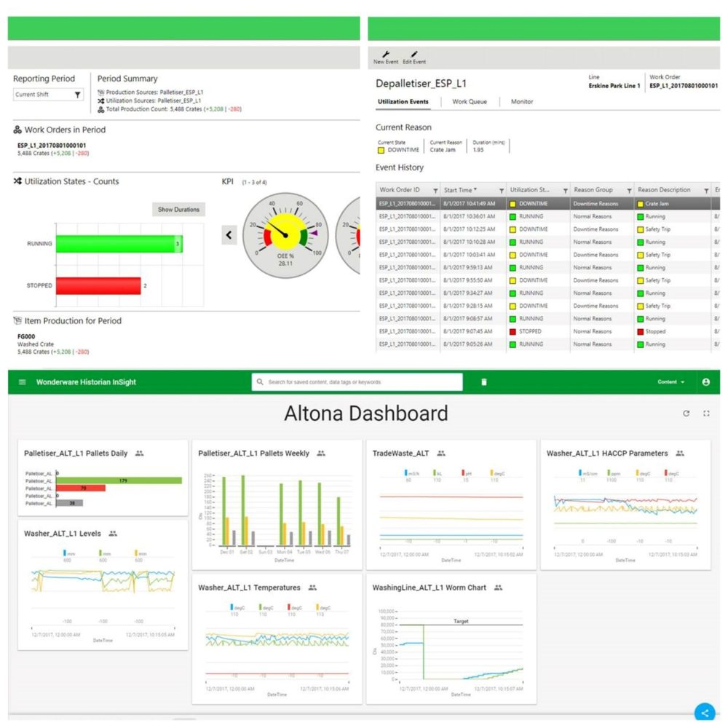Image resolution: width=728 pixels, height=728 pixels.
Task: Click the New Event wrench icon
Action: point(385,55)
